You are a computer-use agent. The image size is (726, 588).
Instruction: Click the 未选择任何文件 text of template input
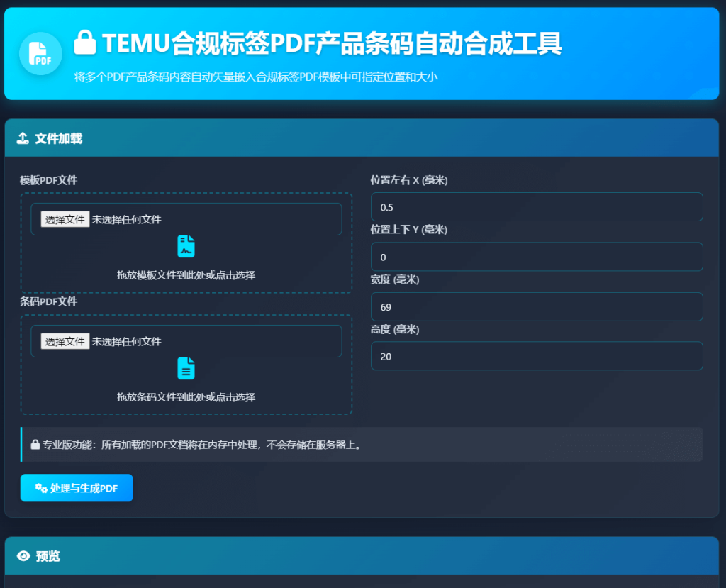click(x=125, y=218)
